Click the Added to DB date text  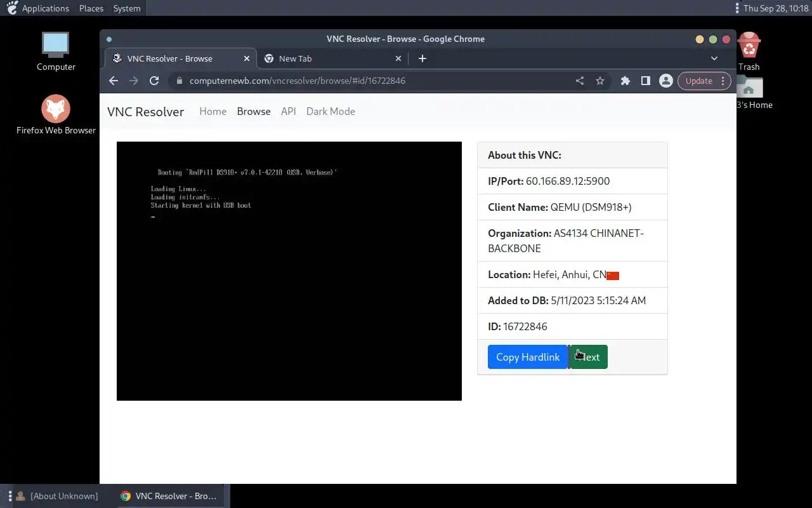[x=566, y=300]
